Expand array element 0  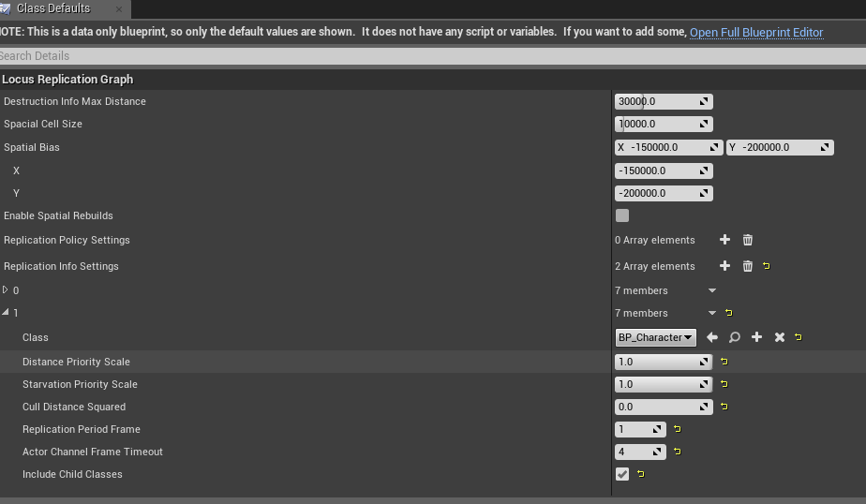coord(5,289)
